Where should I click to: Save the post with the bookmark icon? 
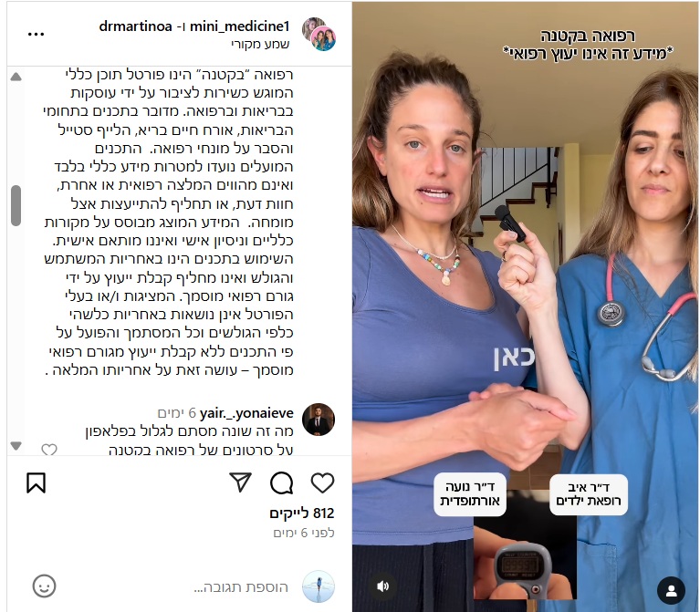[37, 482]
